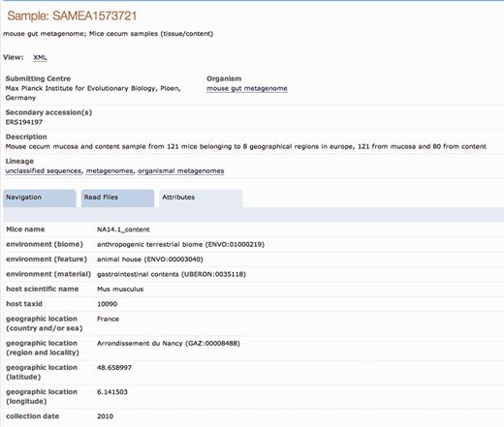Open the XML view link

point(40,57)
